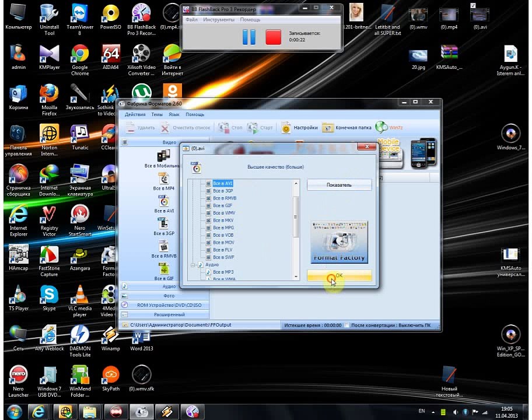
Task: Select Все в FLV in dialog list
Action: tap(222, 250)
